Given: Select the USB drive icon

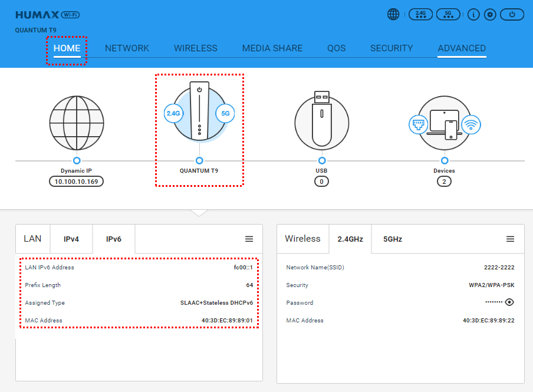Looking at the screenshot, I should tap(321, 120).
